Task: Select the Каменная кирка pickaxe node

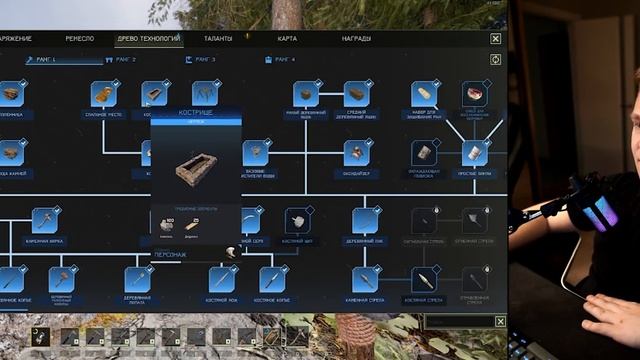Action: (44, 220)
